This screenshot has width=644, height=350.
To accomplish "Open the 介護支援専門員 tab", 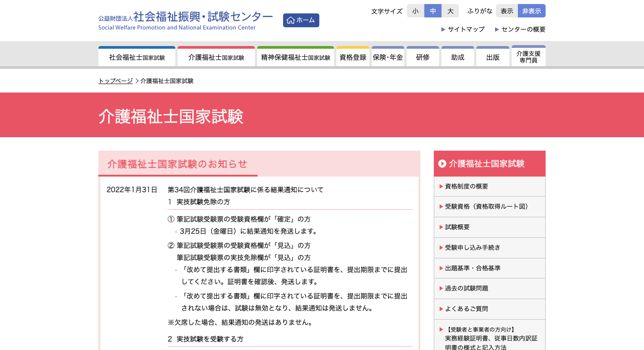I will coord(529,56).
